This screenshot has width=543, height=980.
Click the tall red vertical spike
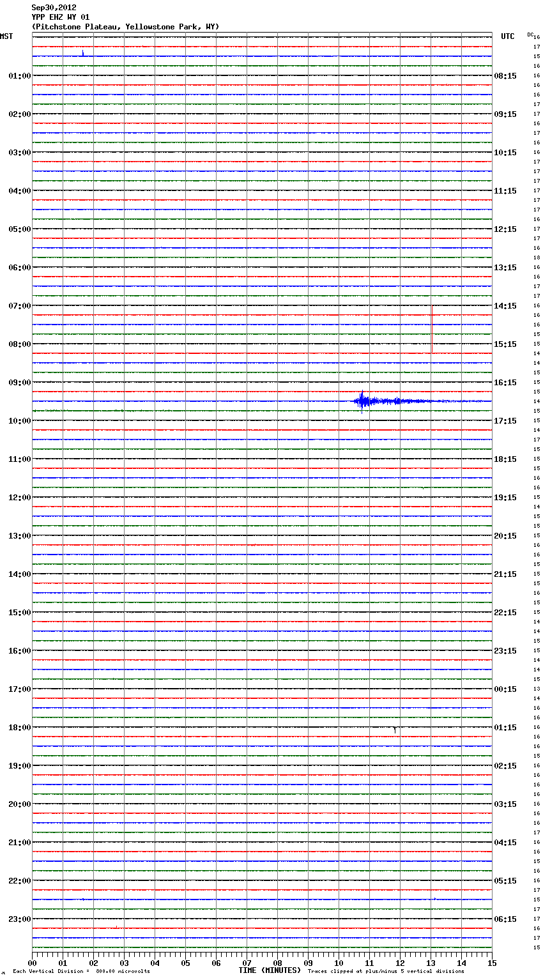pos(432,329)
